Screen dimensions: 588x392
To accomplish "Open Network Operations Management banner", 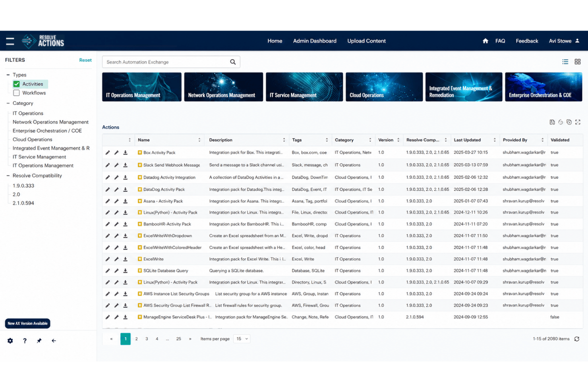I will coord(223,87).
